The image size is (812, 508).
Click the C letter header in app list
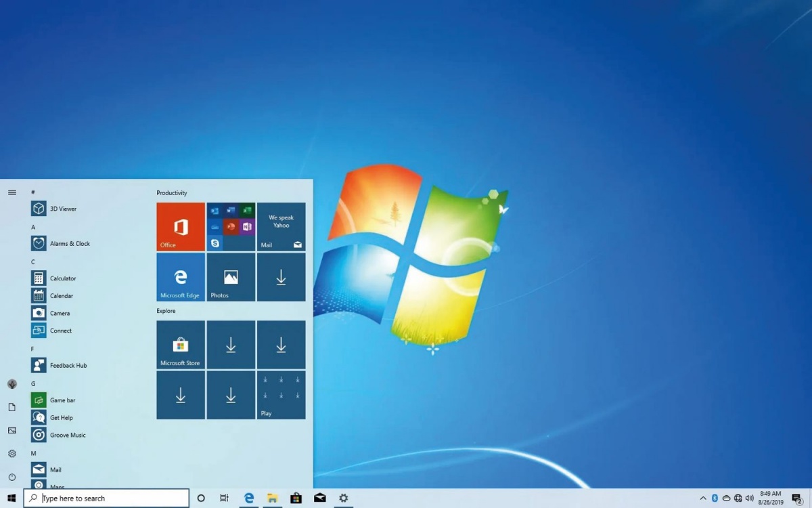(x=32, y=262)
